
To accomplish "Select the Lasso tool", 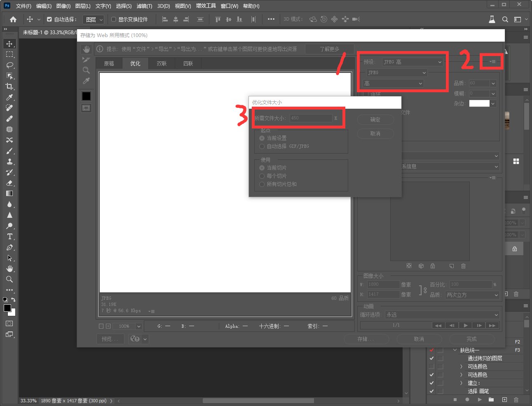I will pyautogui.click(x=9, y=65).
